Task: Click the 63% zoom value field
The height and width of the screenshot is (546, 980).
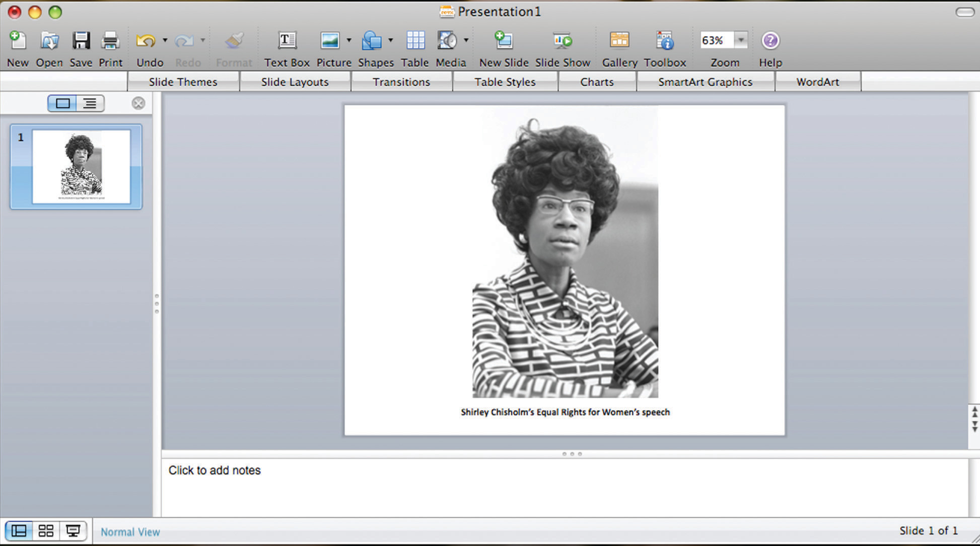Action: (x=717, y=40)
